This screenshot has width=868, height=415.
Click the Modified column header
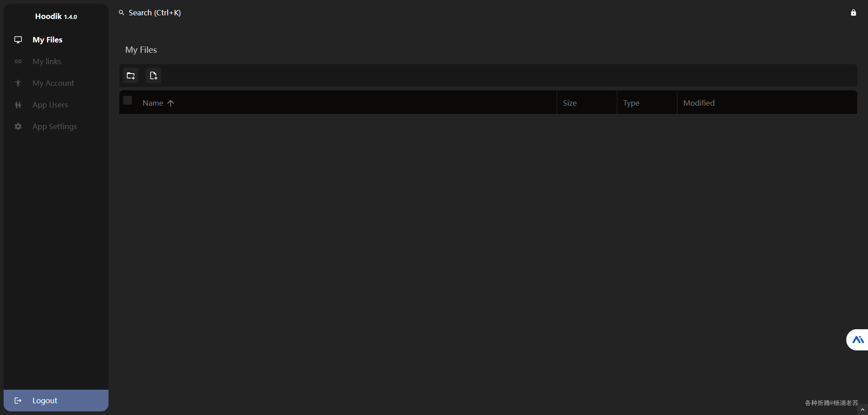[x=699, y=103]
